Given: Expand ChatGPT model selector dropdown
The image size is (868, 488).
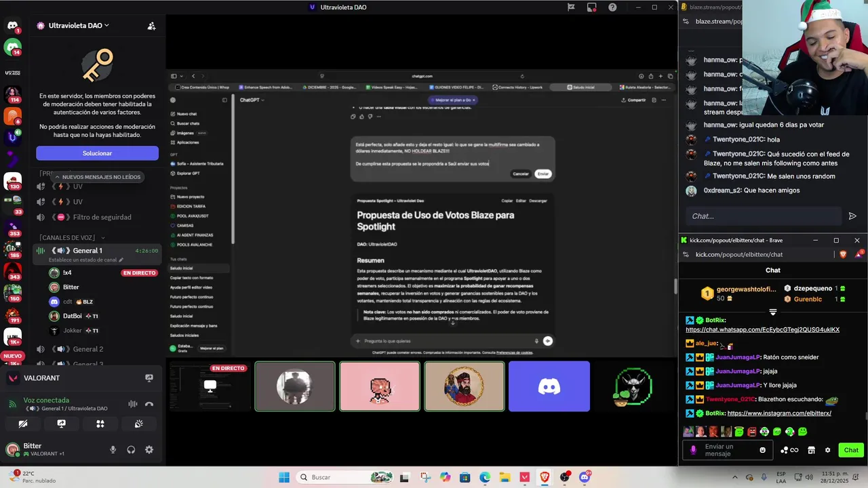Looking at the screenshot, I should coord(252,100).
